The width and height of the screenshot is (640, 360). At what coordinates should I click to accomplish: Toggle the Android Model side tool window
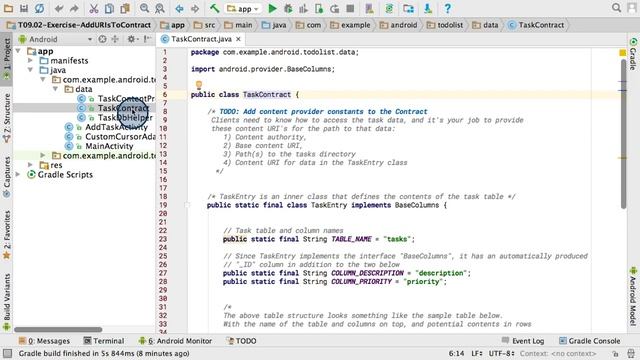click(633, 297)
